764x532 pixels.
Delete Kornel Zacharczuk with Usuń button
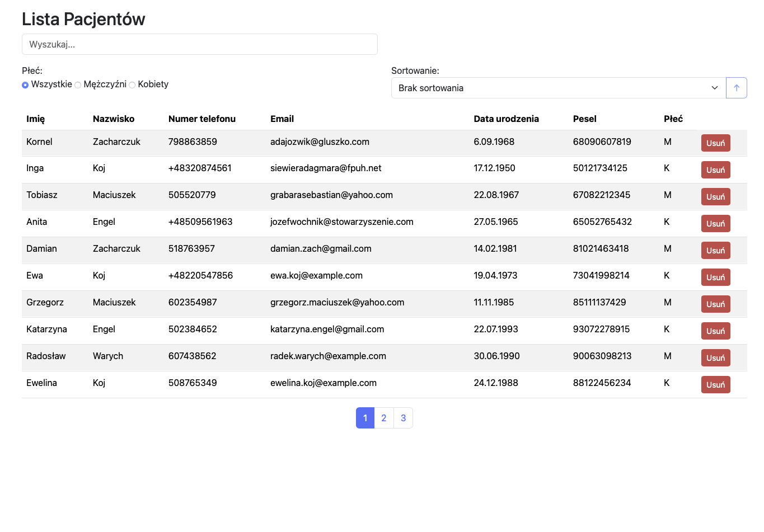[x=715, y=143]
